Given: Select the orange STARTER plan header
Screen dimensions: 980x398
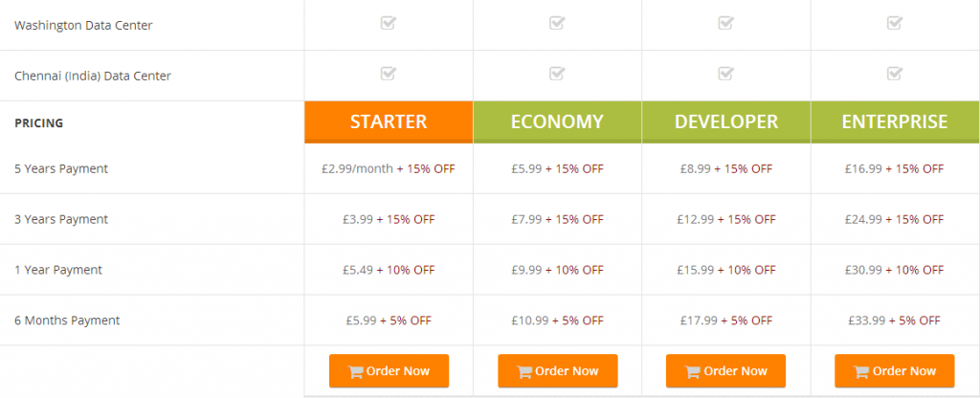Looking at the screenshot, I should (389, 122).
